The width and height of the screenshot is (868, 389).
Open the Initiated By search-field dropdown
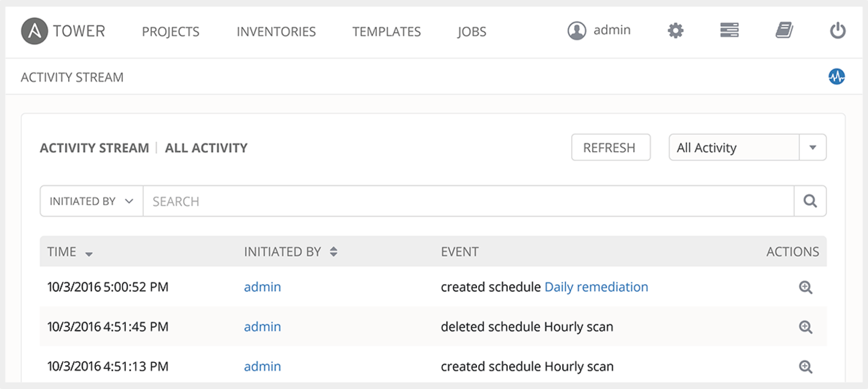point(92,201)
